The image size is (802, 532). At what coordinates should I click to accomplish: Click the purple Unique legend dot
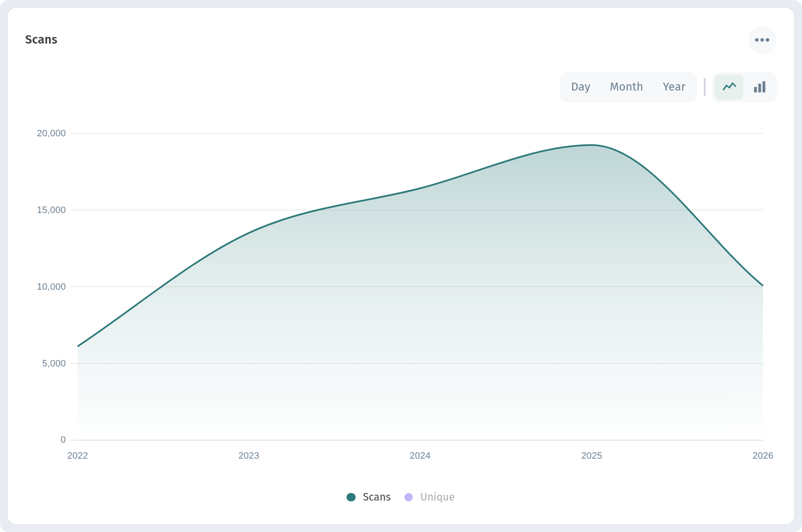point(409,497)
